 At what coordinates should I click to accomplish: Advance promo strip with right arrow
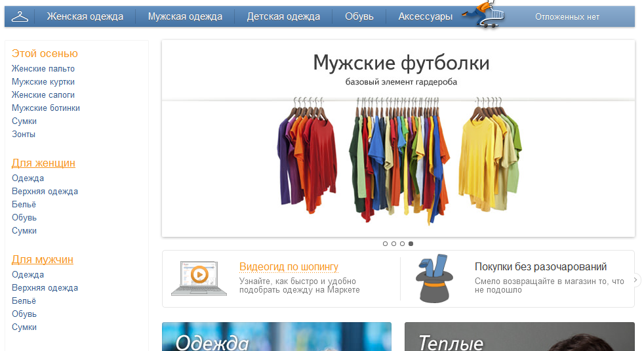point(635,280)
